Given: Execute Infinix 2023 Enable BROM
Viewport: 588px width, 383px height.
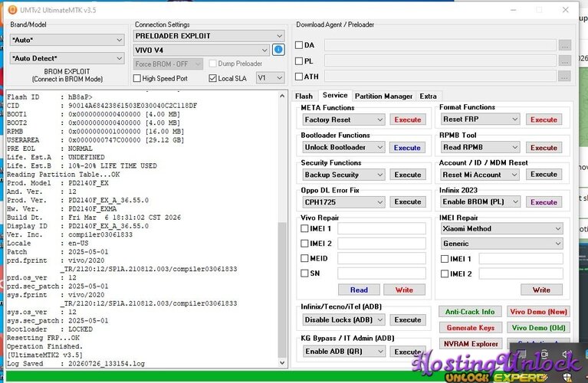Looking at the screenshot, I should pos(544,202).
